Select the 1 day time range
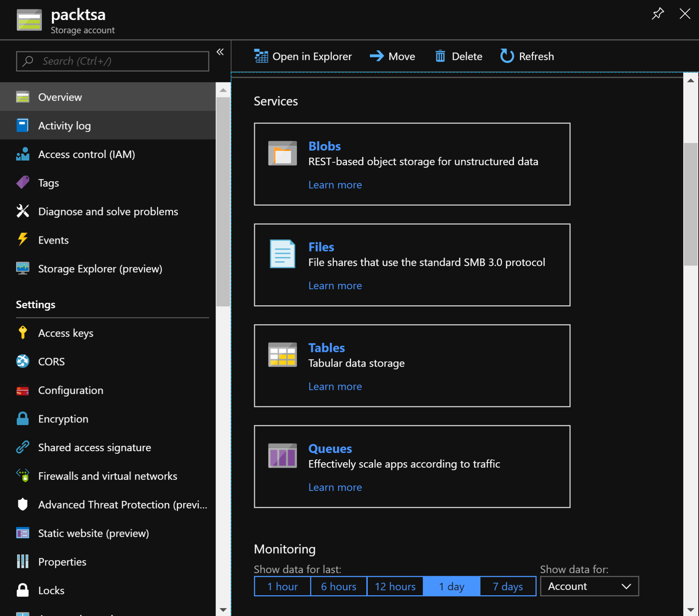Viewport: 699px width, 616px height. click(452, 586)
